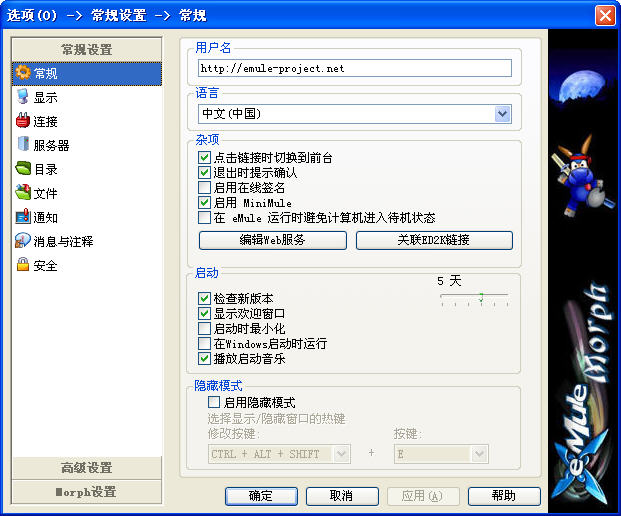Open the 通知 settings icon

pos(22,217)
